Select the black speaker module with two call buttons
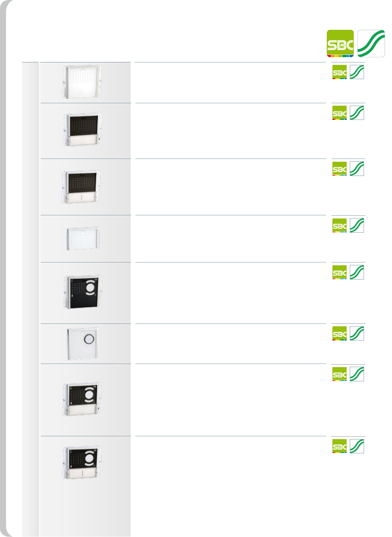 81,187
